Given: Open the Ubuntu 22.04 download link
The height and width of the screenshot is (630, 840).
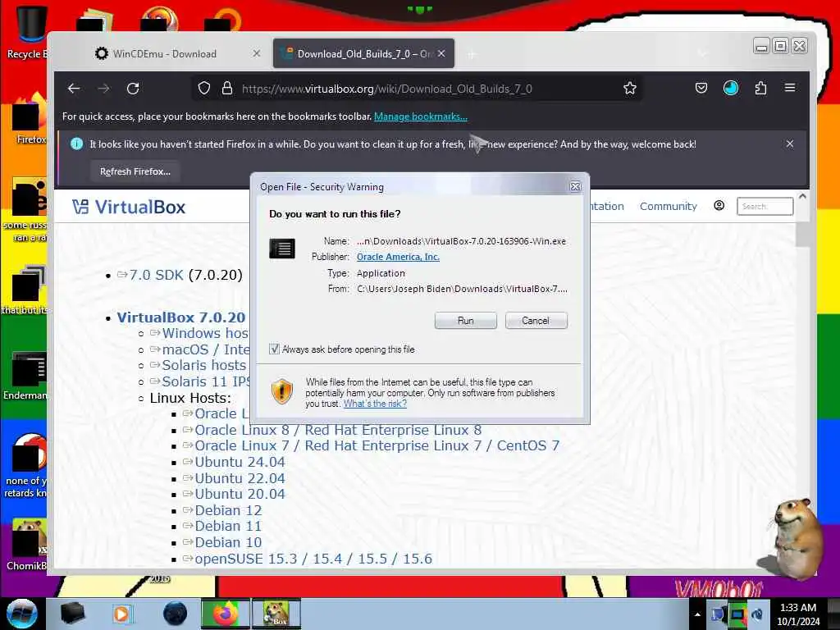Looking at the screenshot, I should (x=240, y=478).
